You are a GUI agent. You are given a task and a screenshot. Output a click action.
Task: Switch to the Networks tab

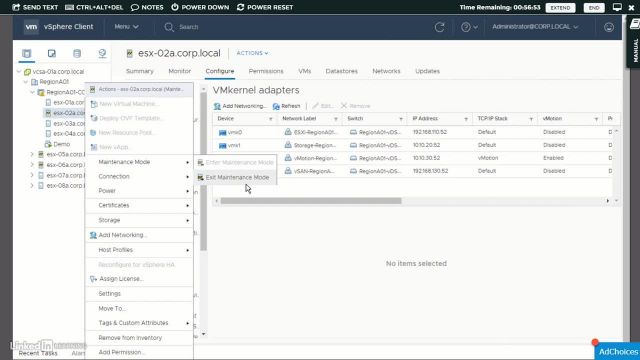386,71
